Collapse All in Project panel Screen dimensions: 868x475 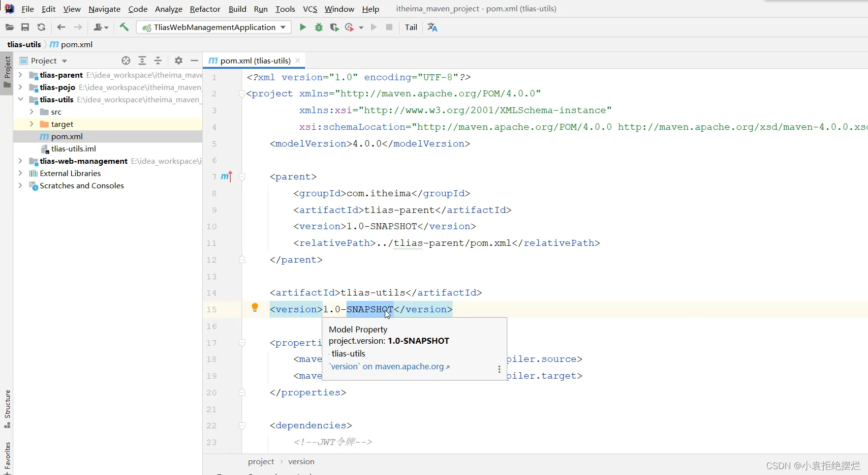click(x=158, y=60)
